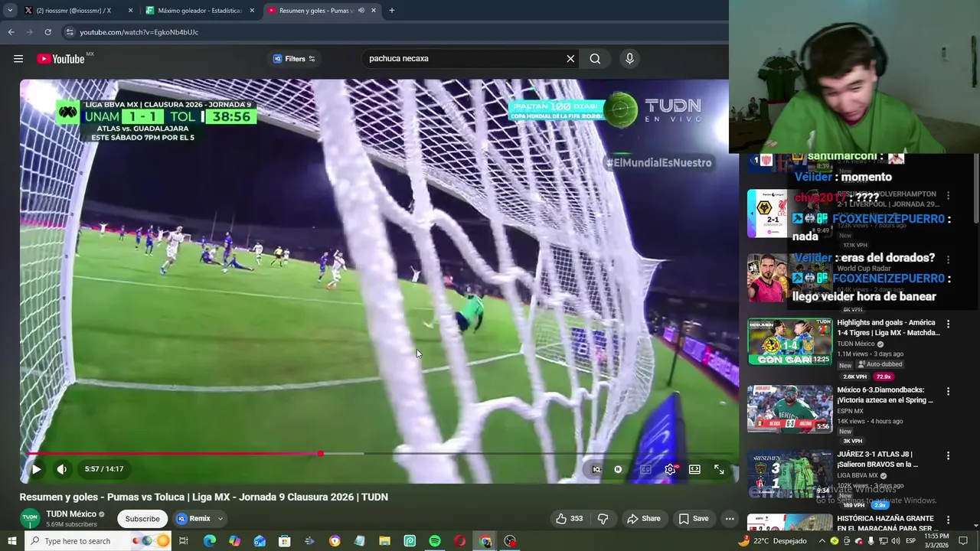Open Microsoft Store from the taskbar
980x551 pixels.
point(284,541)
